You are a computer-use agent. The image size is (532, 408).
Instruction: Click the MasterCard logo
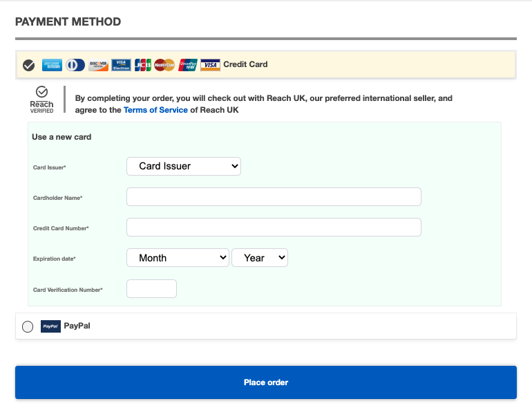[164, 65]
